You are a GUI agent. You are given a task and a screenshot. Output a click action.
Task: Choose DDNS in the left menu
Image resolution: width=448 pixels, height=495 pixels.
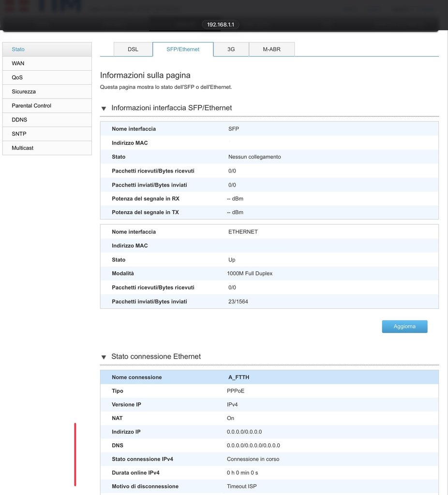(47, 119)
